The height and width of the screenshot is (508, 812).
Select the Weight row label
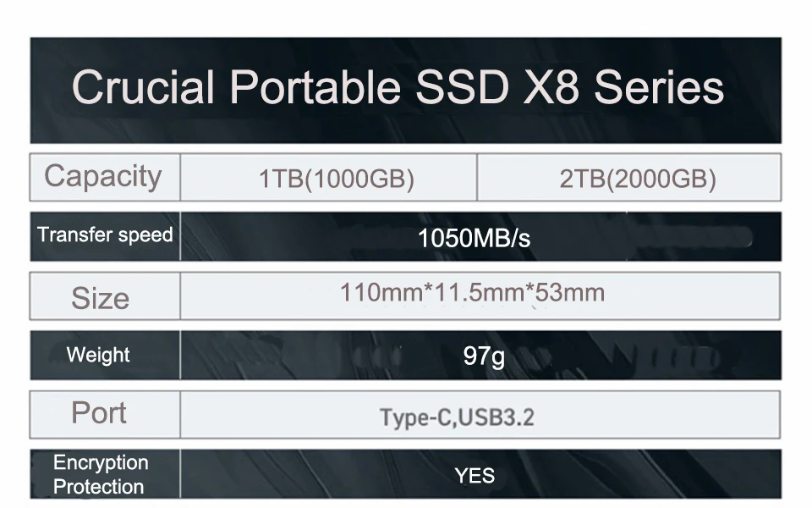pos(98,355)
